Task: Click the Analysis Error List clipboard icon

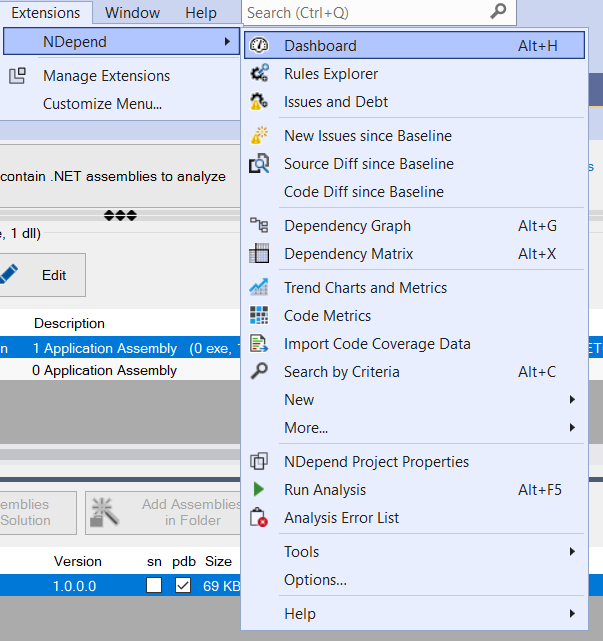Action: [259, 518]
